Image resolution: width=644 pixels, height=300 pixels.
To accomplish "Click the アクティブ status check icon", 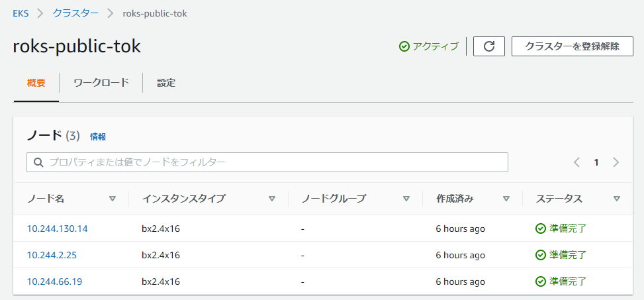I will pos(404,46).
